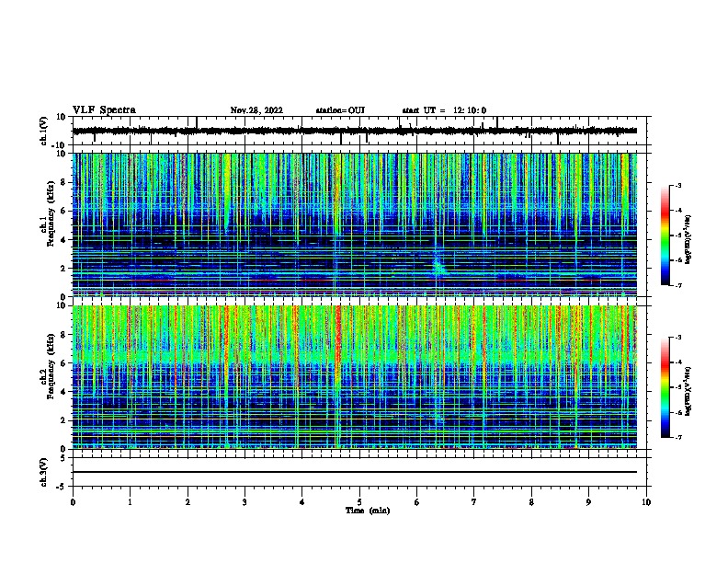Click time axis tick label "7"
The width and height of the screenshot is (728, 563).
474,502
